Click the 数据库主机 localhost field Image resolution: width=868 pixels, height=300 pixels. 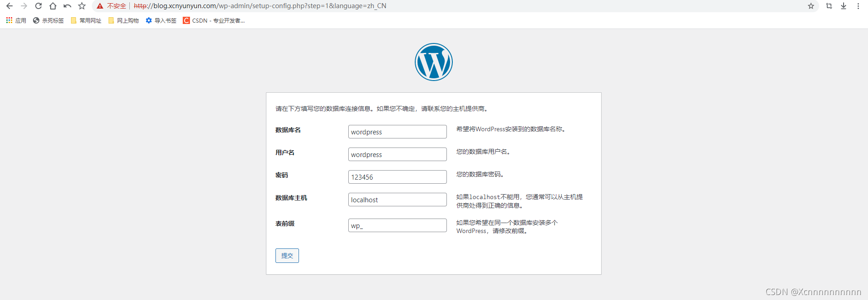[398, 200]
